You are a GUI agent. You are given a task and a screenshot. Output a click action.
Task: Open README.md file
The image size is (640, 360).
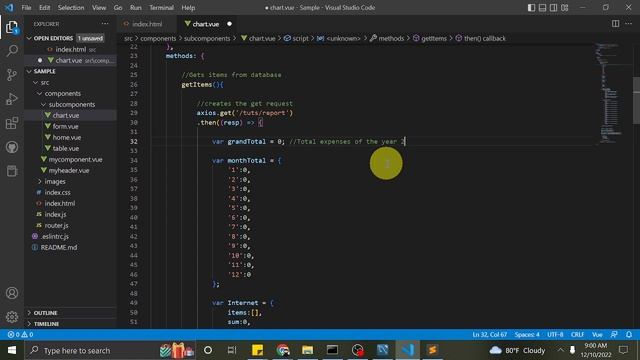pyautogui.click(x=70, y=247)
